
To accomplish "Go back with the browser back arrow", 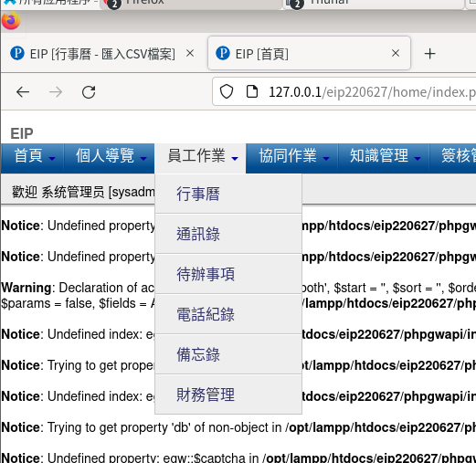I will 23,92.
